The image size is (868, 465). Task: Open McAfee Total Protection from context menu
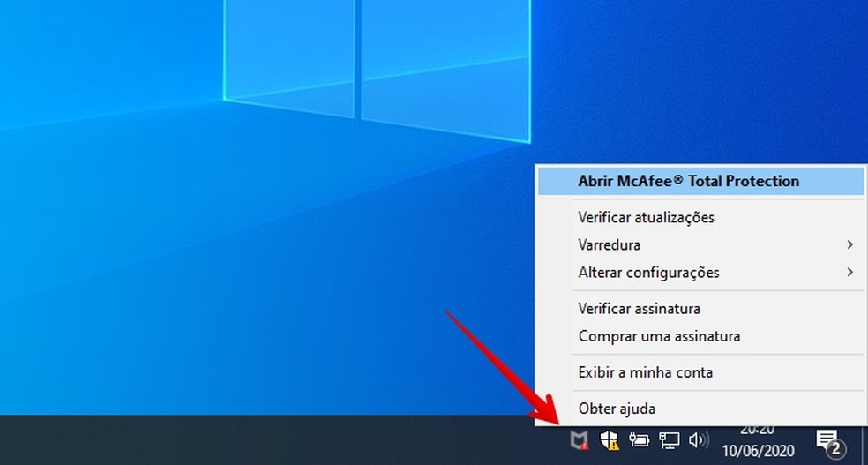tap(700, 181)
